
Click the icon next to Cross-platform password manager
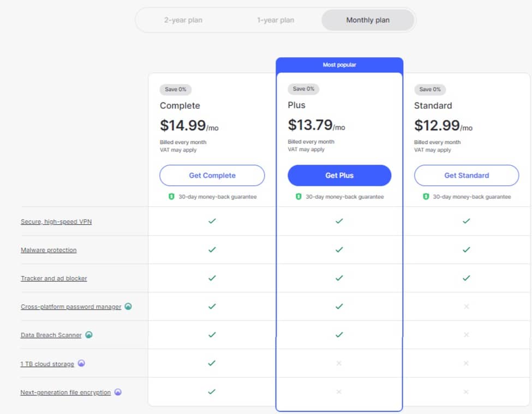[128, 307]
